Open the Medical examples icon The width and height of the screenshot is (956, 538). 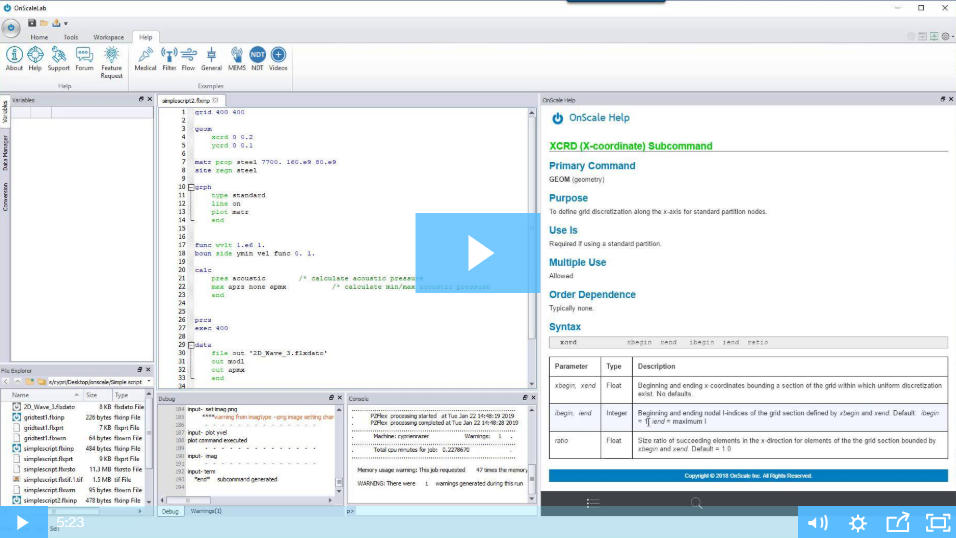pos(145,59)
